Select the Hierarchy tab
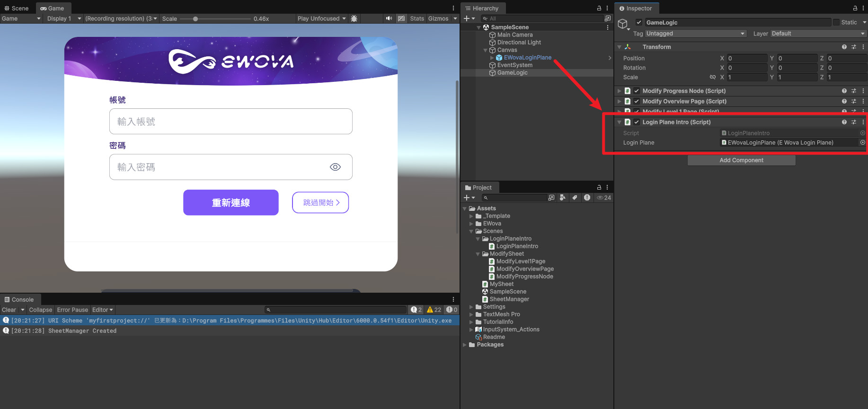 (x=482, y=8)
